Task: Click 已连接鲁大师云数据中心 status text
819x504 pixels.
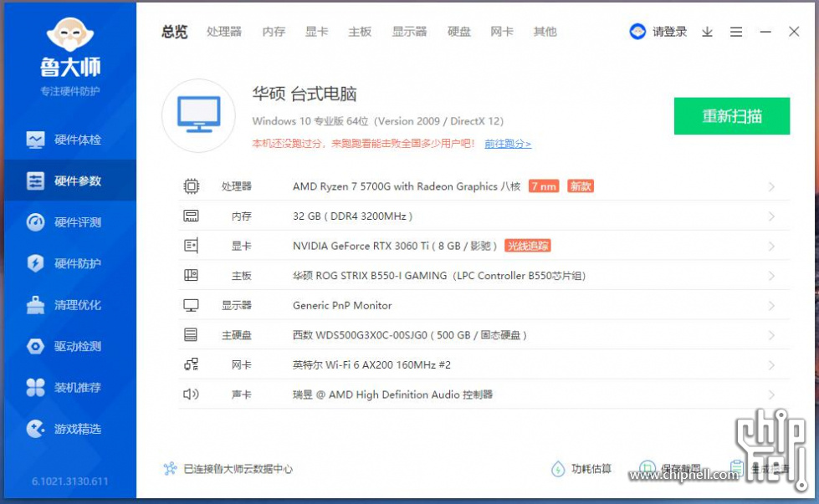Action: pos(238,469)
